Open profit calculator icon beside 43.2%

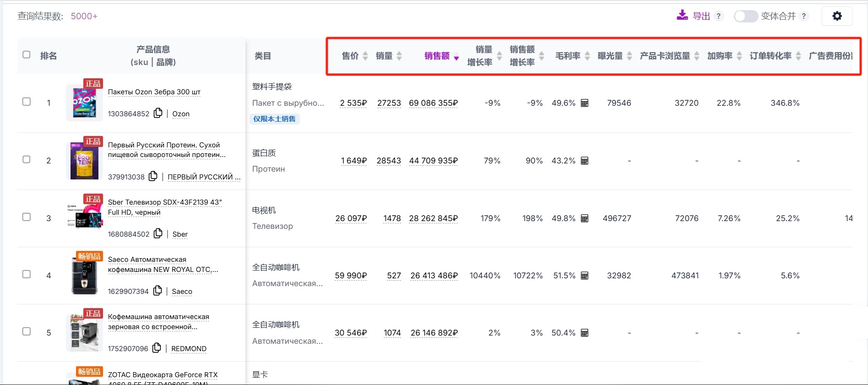coord(585,161)
